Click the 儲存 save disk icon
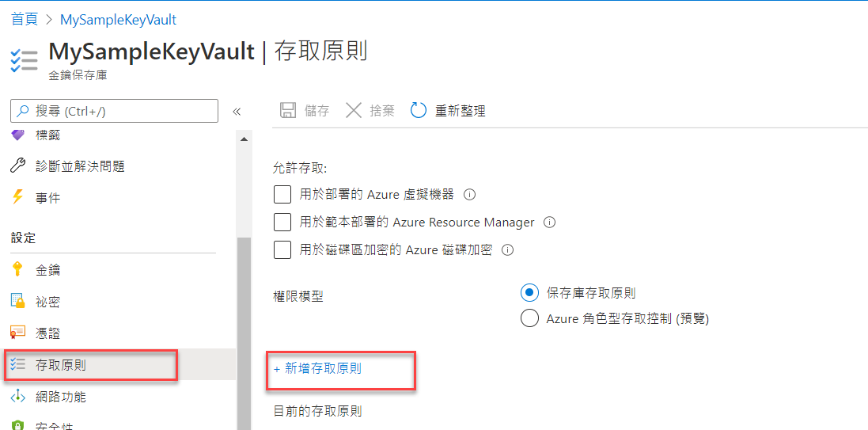The height and width of the screenshot is (430, 868). pos(288,111)
